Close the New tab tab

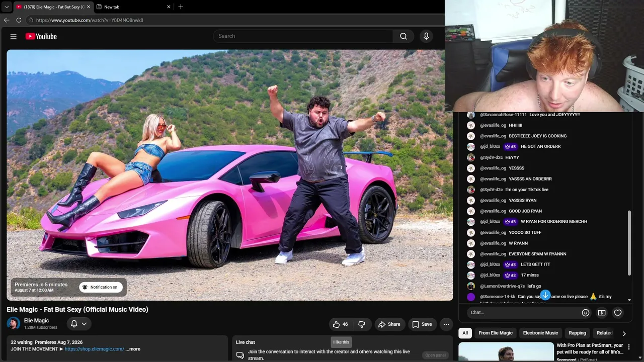point(168,7)
